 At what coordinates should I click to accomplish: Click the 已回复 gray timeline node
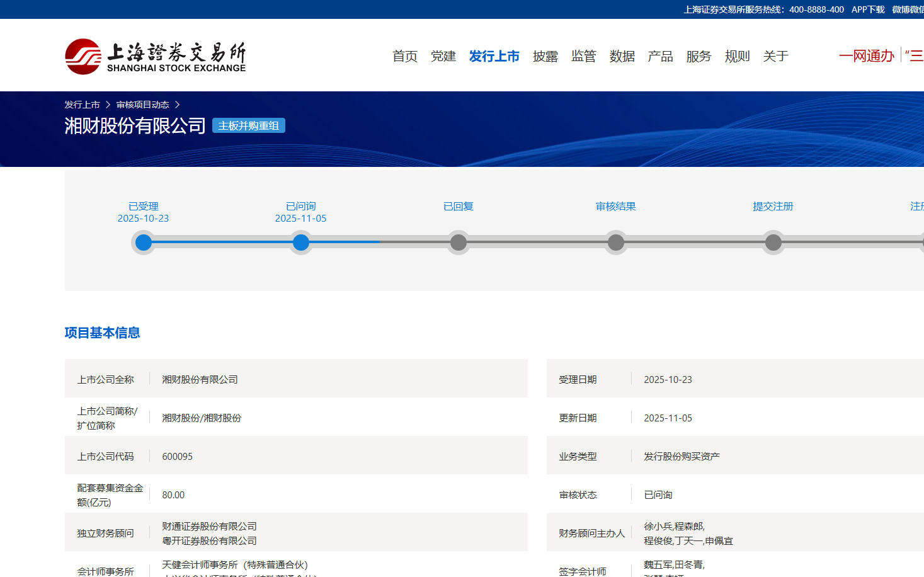[x=459, y=243]
